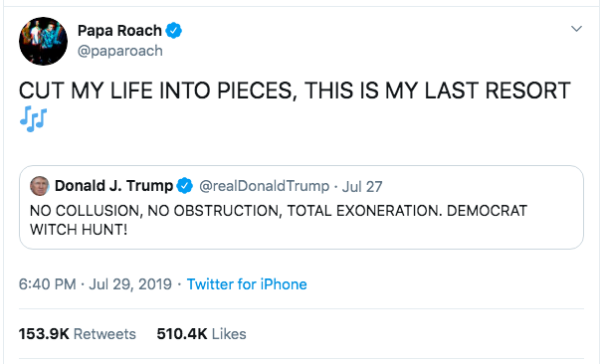View the 510.4K Likes list
604x364 pixels.
(x=201, y=334)
